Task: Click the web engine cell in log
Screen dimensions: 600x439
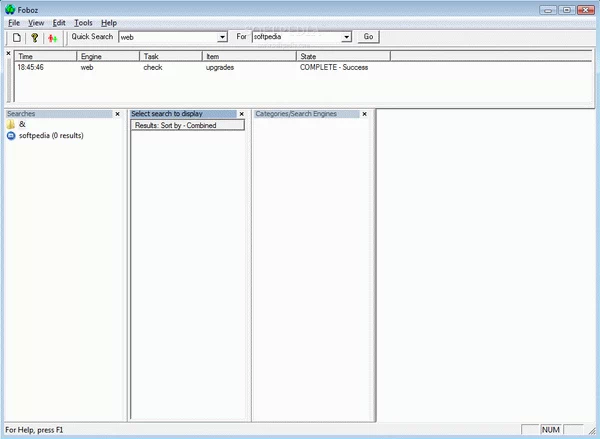Action: click(87, 67)
